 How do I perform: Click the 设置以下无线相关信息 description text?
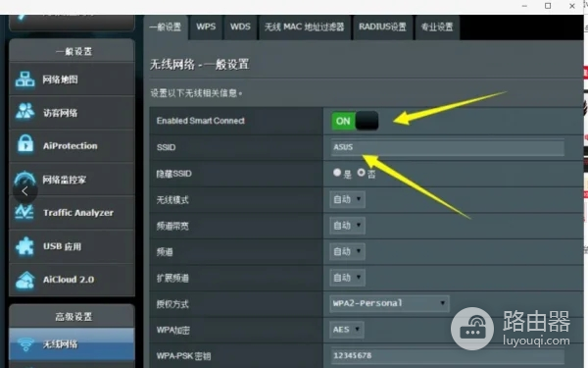coord(196,93)
